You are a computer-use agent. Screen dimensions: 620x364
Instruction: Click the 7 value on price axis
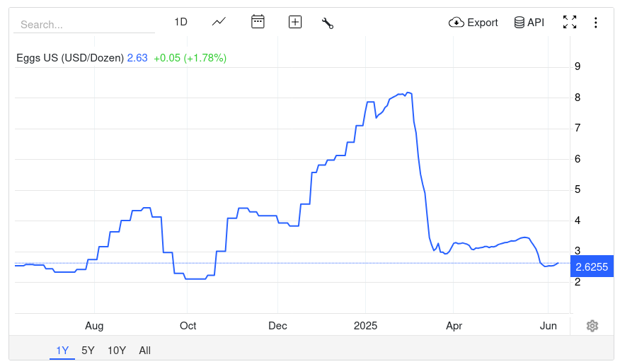pos(578,128)
